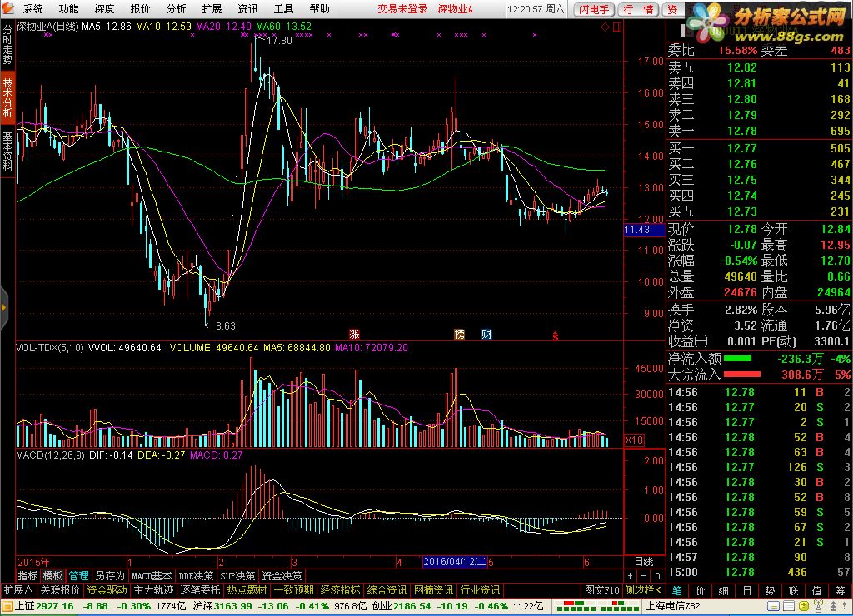Click the 管理 tab below the chart
The image size is (853, 616).
78,576
